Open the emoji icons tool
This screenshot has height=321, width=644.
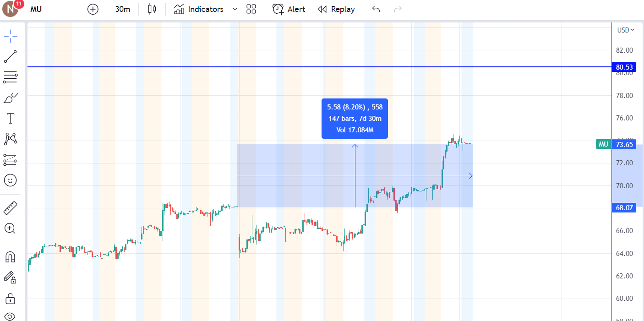tap(10, 180)
